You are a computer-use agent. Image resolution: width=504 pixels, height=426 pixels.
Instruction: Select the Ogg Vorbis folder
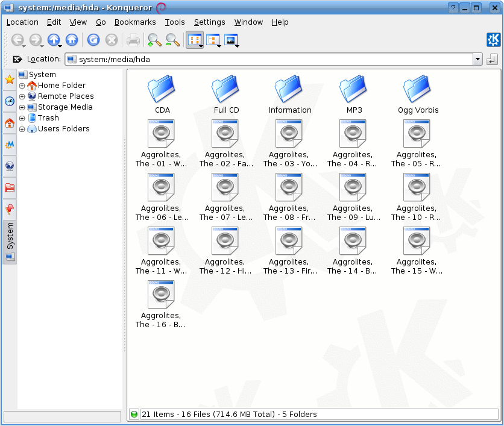point(418,95)
